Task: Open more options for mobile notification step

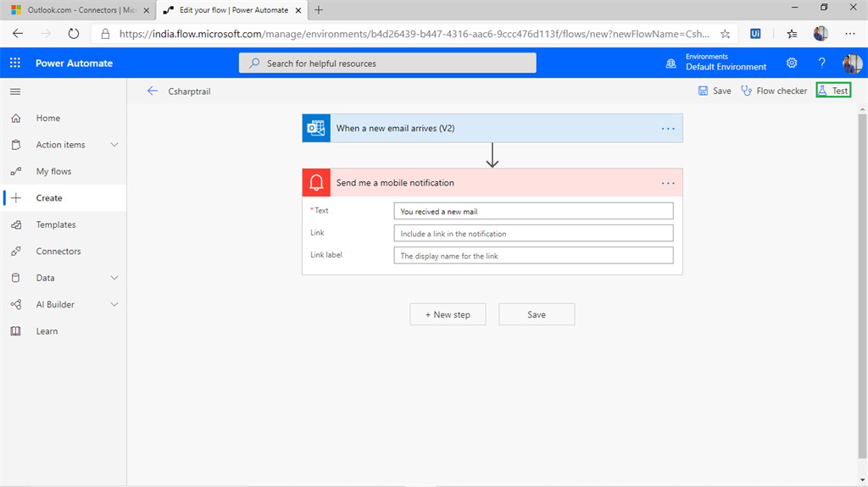Action: tap(668, 183)
